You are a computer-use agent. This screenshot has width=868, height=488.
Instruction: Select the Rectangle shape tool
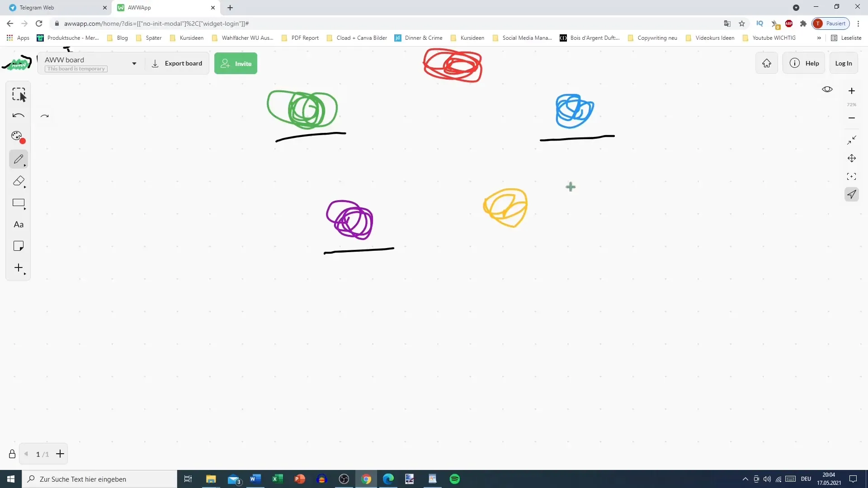click(19, 202)
